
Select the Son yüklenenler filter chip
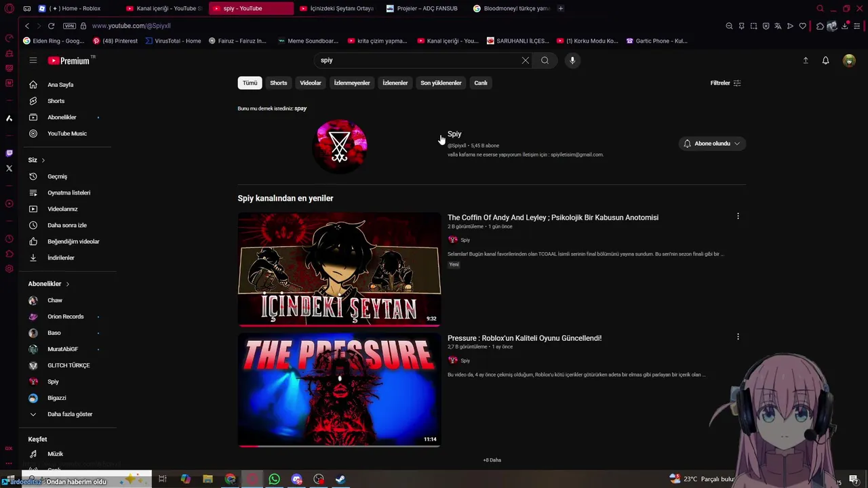pos(441,83)
